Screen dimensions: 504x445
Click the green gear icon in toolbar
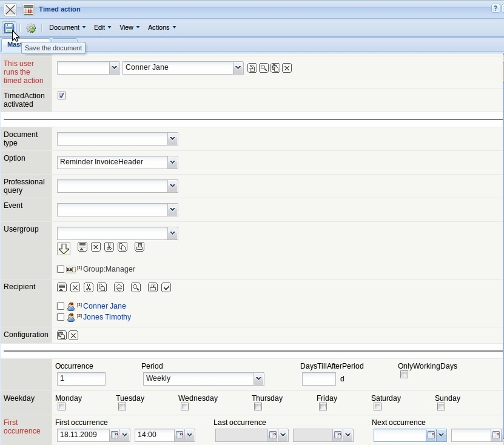pyautogui.click(x=31, y=28)
